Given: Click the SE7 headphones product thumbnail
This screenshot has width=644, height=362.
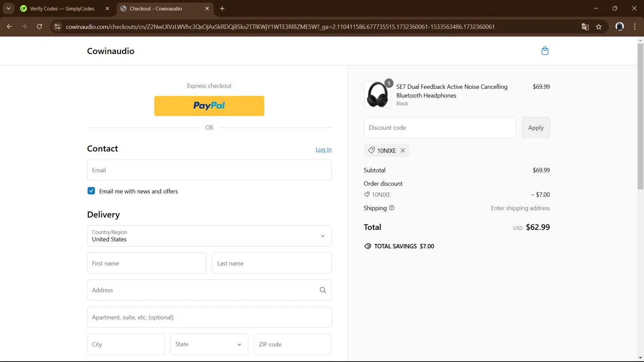Looking at the screenshot, I should coord(377,95).
